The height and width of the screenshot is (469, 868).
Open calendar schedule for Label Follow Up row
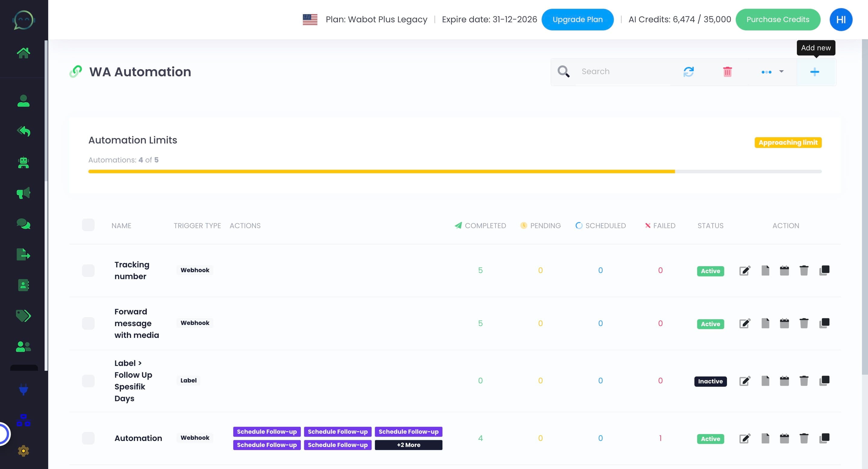click(x=784, y=381)
